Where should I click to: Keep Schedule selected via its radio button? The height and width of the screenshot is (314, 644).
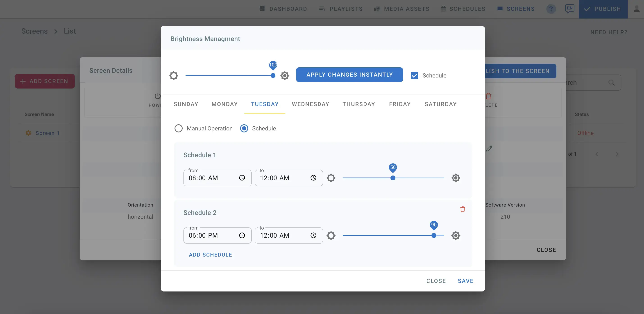pyautogui.click(x=244, y=128)
